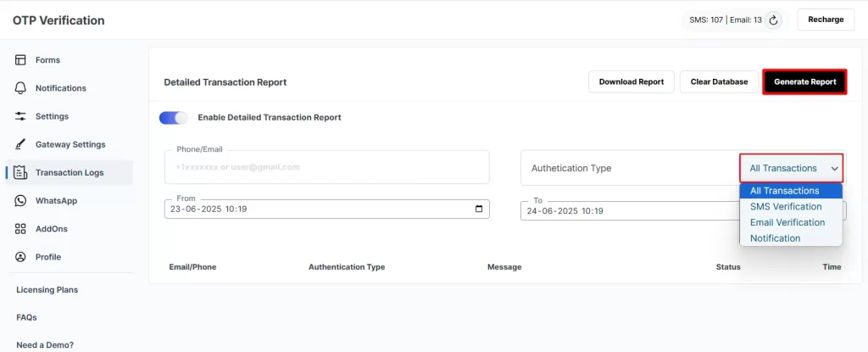868x352 pixels.
Task: Click the Gateway Settings brush icon
Action: point(20,144)
